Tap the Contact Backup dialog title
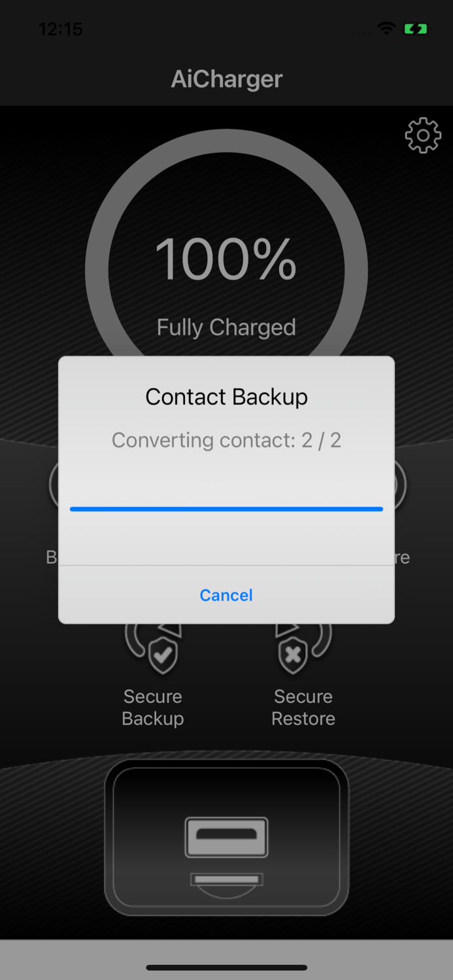 click(x=226, y=397)
